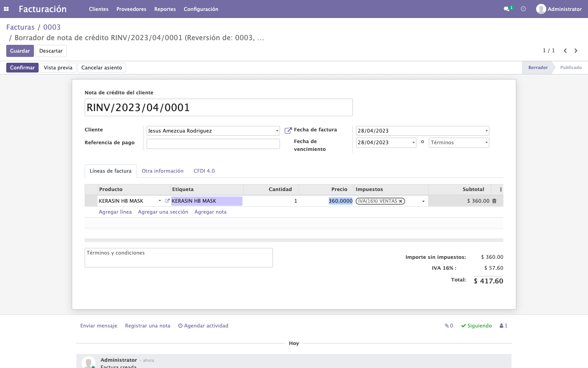
Task: Expand the Cliente dropdown
Action: point(277,131)
